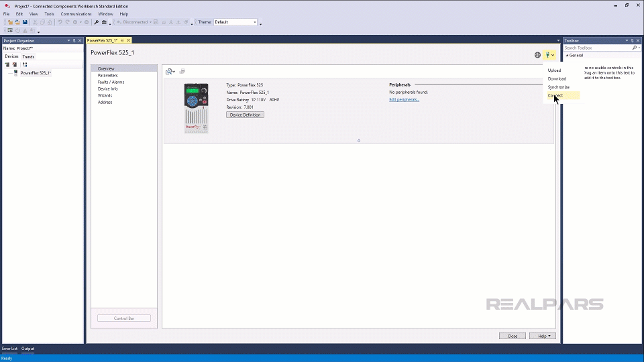Click the Copy icon in the toolbar
This screenshot has width=644, height=362.
[42, 22]
